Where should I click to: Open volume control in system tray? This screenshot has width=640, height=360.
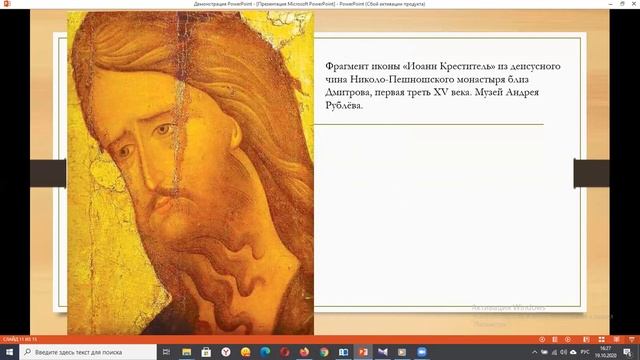tap(564, 352)
